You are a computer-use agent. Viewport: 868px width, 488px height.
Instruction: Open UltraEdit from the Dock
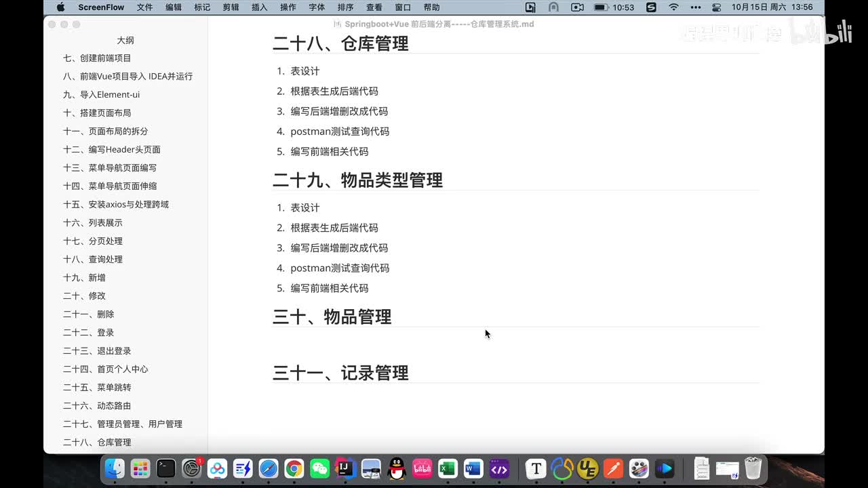[588, 468]
